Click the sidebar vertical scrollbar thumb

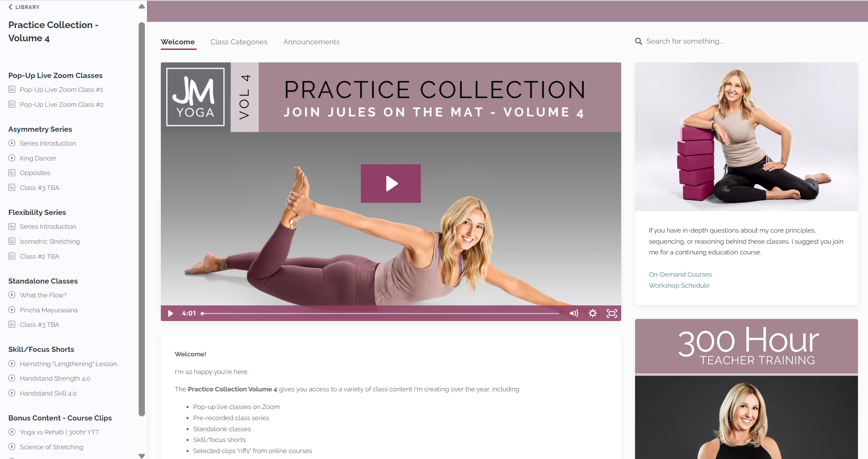(x=141, y=219)
